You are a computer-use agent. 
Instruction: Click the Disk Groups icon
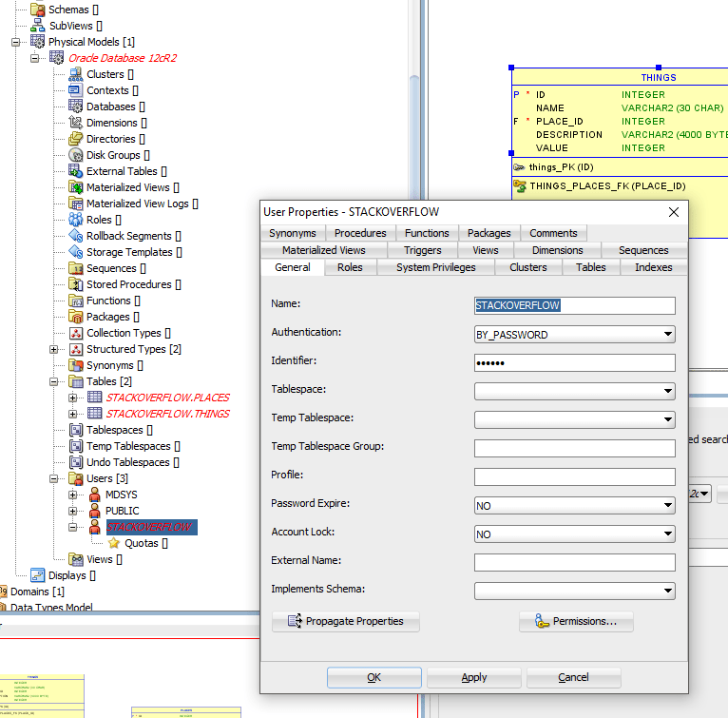[76, 155]
